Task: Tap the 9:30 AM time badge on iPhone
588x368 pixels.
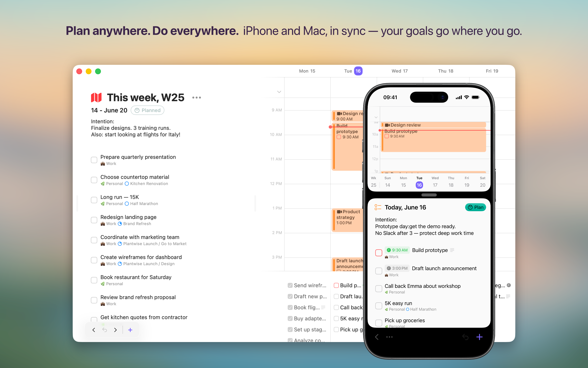Action: coord(397,250)
